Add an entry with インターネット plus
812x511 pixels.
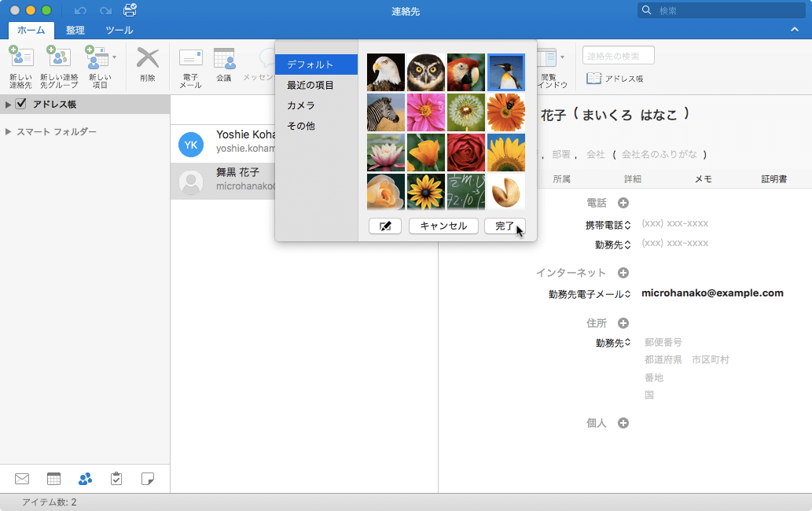tap(623, 273)
